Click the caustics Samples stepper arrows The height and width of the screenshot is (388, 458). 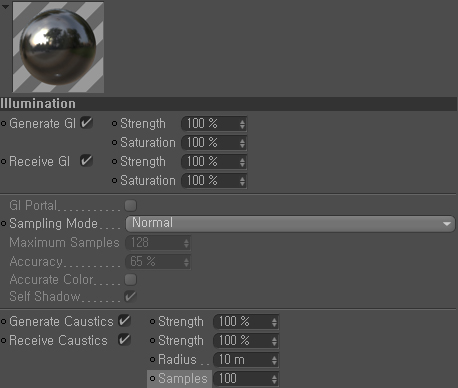point(274,379)
